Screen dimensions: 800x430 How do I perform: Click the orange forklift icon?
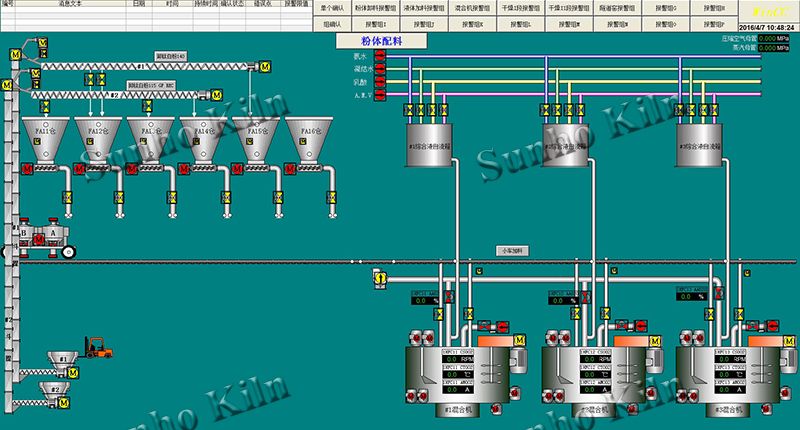pos(97,347)
